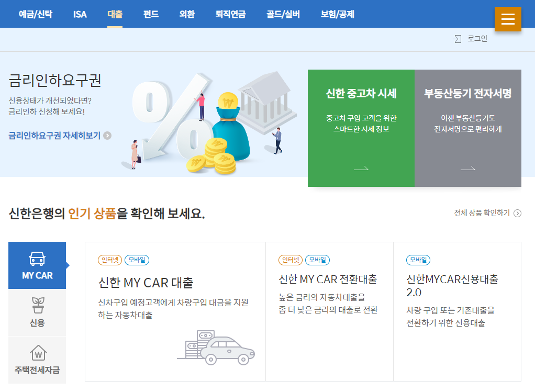The image size is (535, 392).
Task: Open the 예금/신탁 menu
Action: point(36,14)
